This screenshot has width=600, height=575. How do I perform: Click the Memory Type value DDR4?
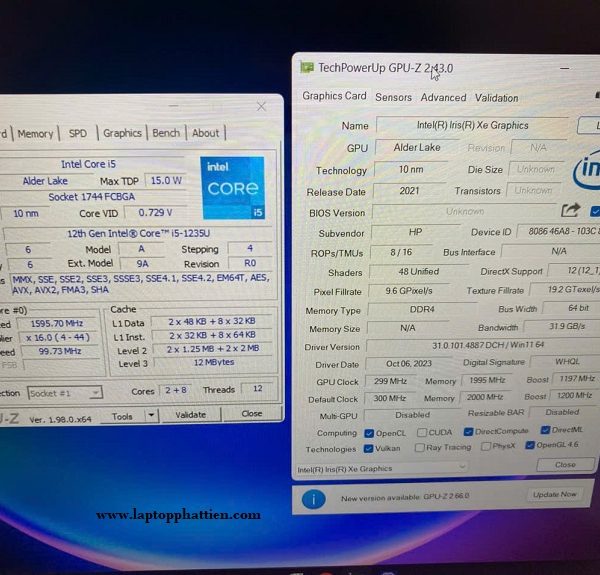pyautogui.click(x=422, y=309)
